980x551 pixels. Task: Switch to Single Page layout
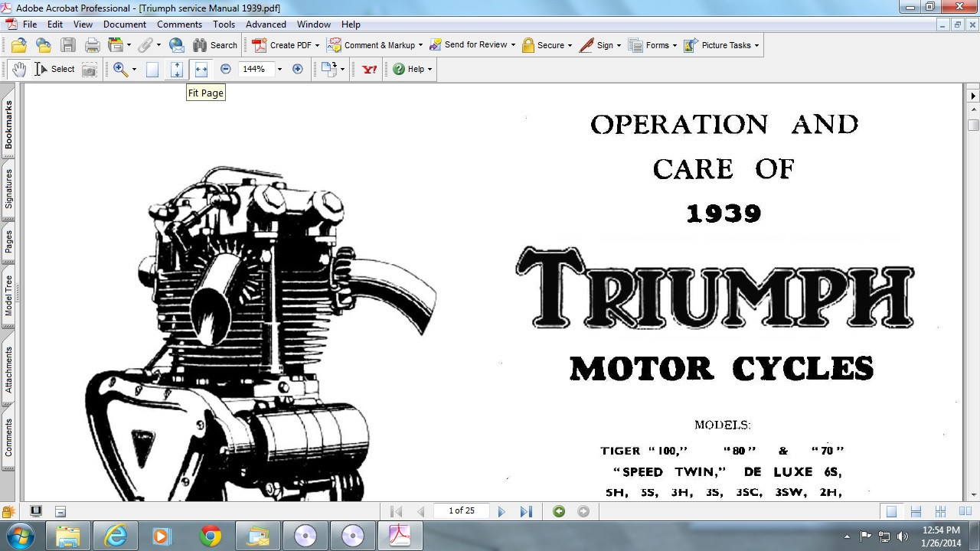click(891, 511)
